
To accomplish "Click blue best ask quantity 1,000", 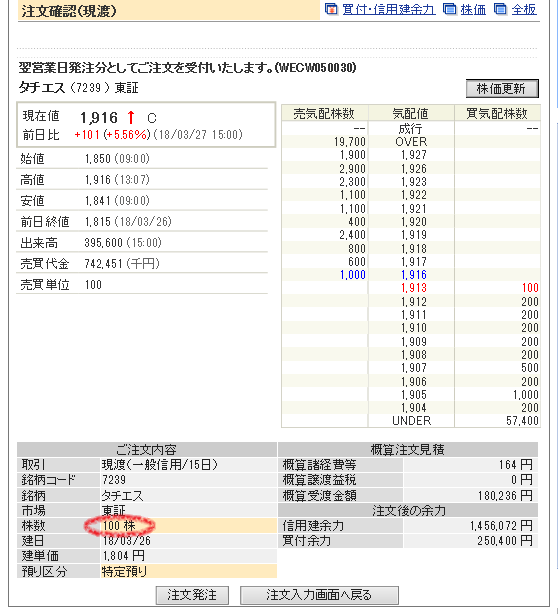I will (353, 275).
